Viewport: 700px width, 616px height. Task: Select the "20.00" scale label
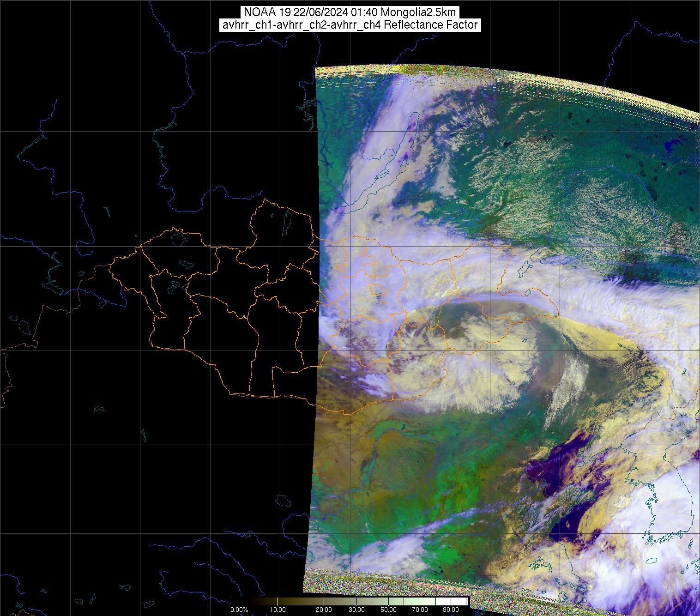(324, 610)
